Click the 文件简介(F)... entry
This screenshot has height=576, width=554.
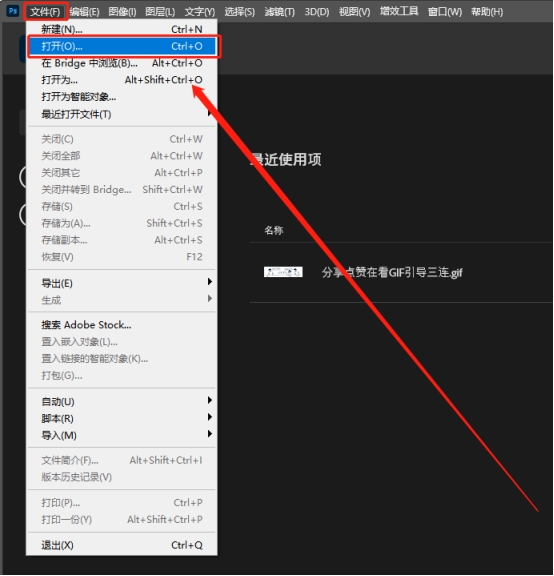[x=122, y=460]
